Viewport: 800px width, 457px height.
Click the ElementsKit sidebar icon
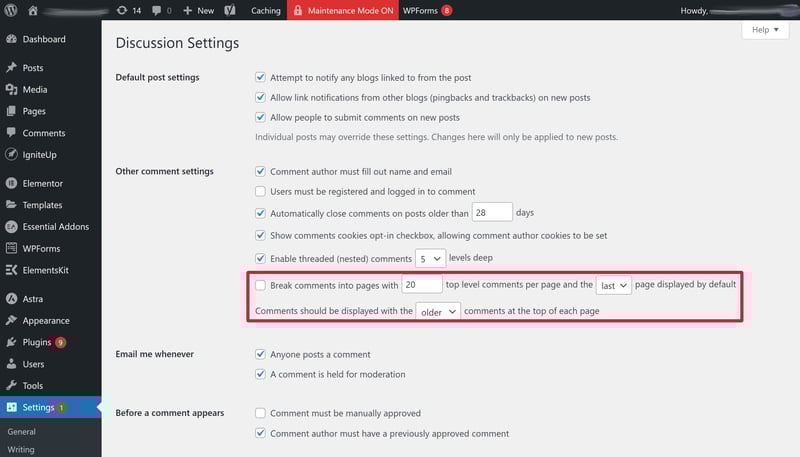coord(11,270)
